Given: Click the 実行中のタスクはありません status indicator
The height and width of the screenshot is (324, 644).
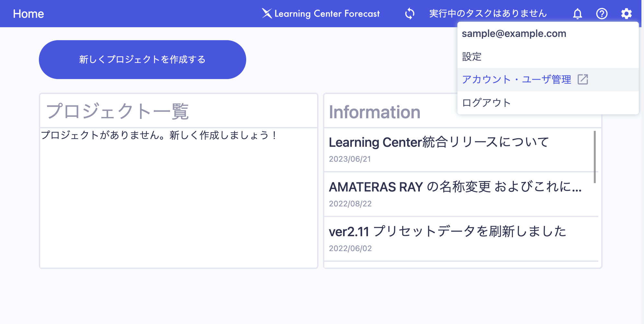Looking at the screenshot, I should [487, 14].
